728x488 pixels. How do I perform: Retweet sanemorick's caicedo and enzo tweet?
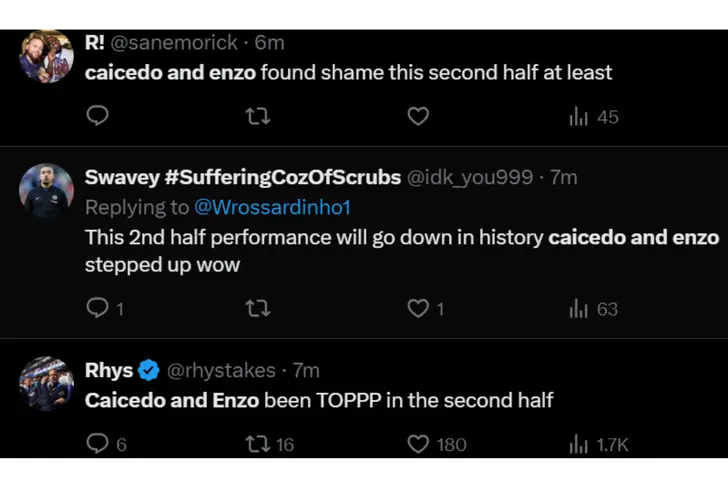click(257, 117)
